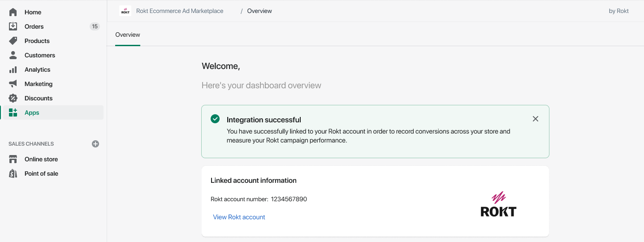The width and height of the screenshot is (644, 242).
Task: Click the Orders count badge 15
Action: [95, 26]
